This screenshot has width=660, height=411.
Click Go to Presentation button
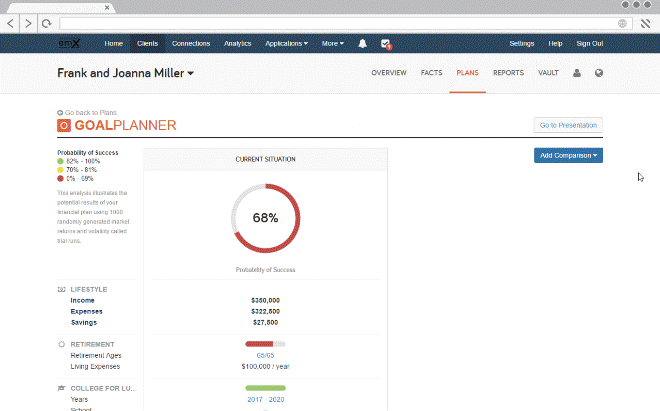pyautogui.click(x=568, y=125)
